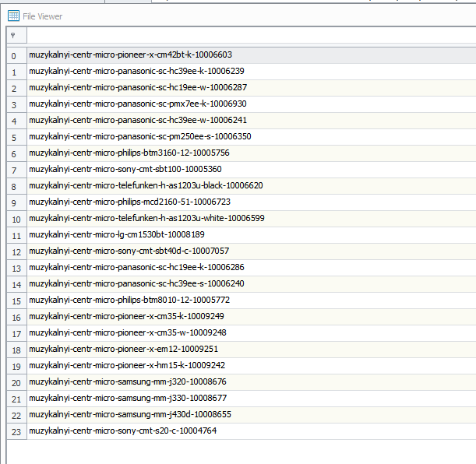The width and height of the screenshot is (476, 464).
Task: Click the filter input field in header row
Action: click(x=252, y=36)
